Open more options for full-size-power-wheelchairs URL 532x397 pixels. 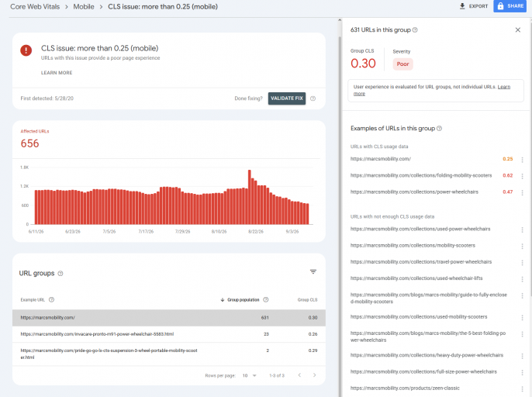point(522,372)
